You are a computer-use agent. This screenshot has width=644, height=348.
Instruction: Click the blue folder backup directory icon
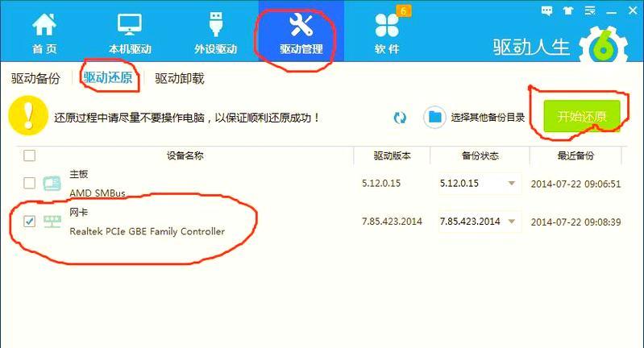(434, 118)
